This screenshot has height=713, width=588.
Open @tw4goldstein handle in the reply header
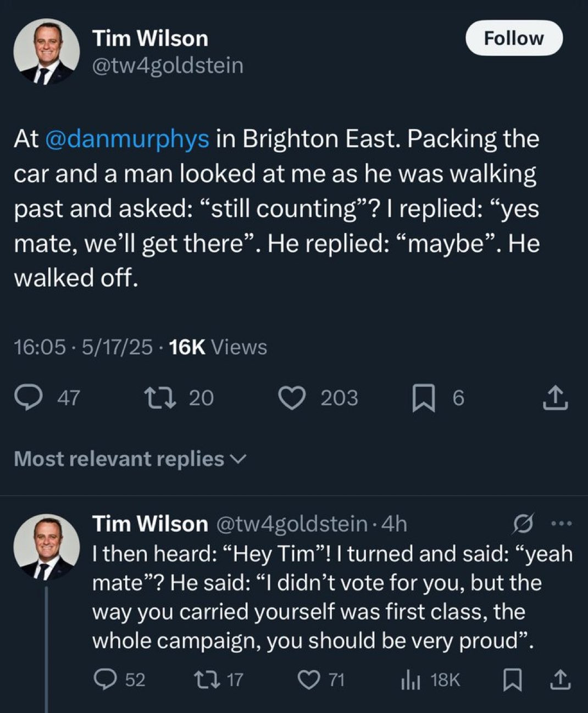[x=292, y=524]
